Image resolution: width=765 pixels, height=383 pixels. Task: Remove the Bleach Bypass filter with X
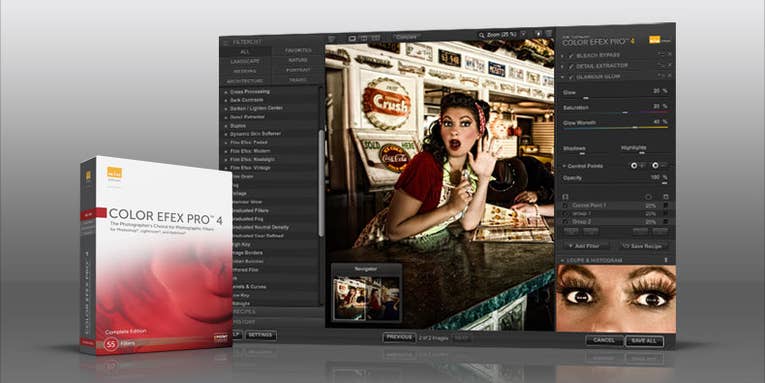(669, 54)
